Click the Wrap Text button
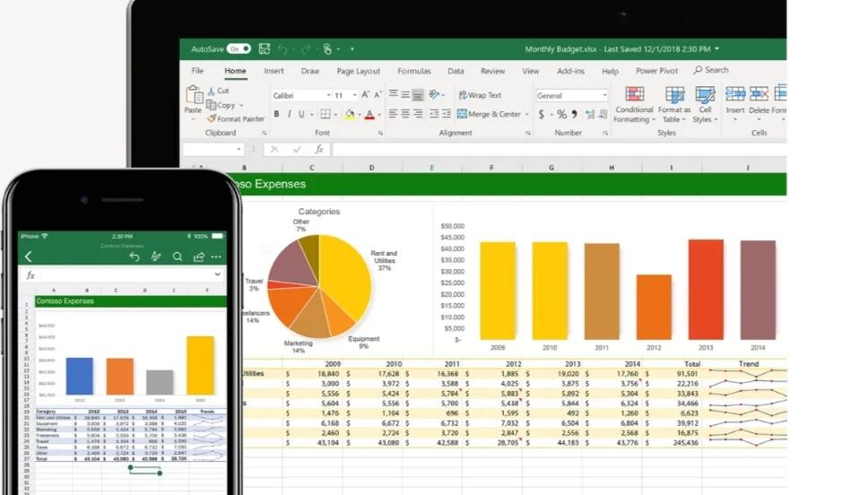 [480, 95]
